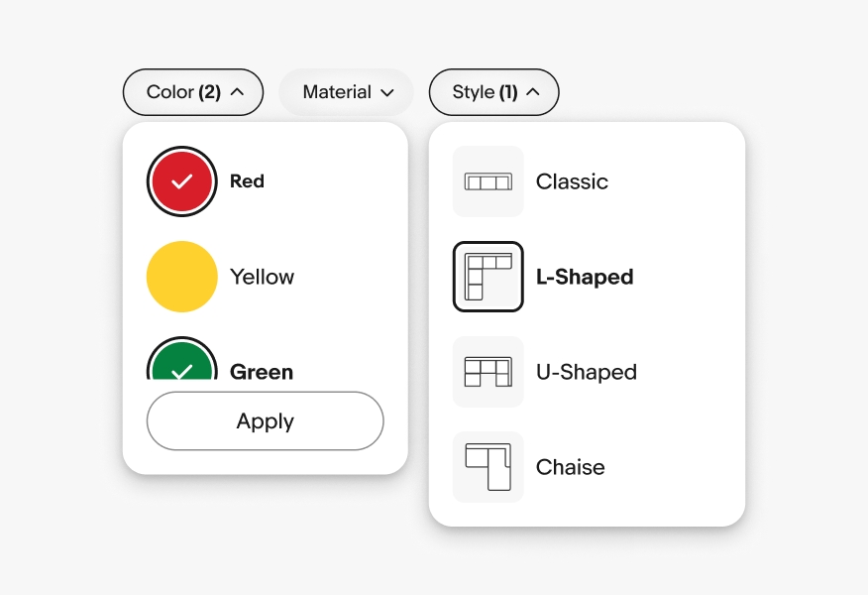Select the Yellow color swatch
Viewport: 868px width, 595px height.
click(182, 277)
